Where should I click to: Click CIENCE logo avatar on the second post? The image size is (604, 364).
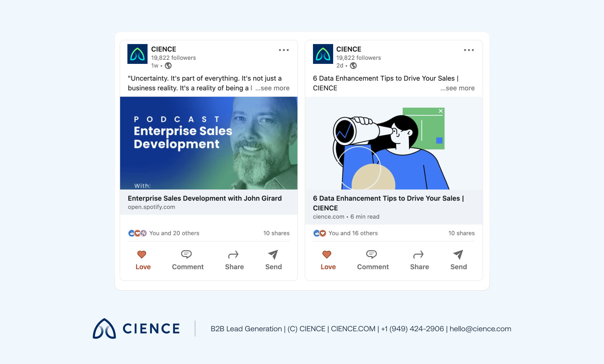click(x=323, y=54)
